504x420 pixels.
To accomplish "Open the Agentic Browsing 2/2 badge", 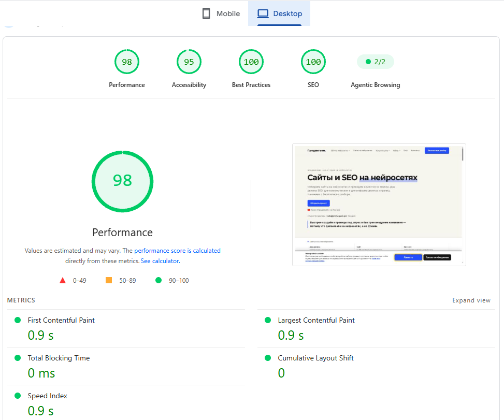I will pyautogui.click(x=376, y=62).
